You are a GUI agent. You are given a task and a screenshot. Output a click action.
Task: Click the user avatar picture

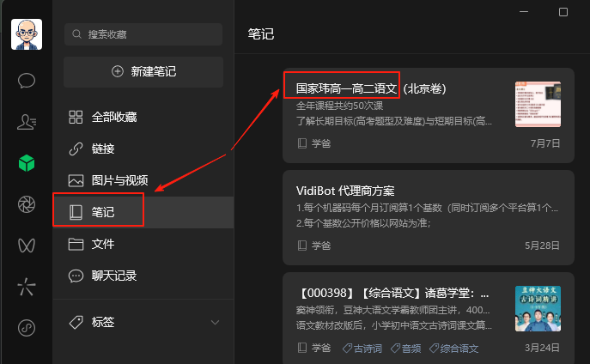[x=27, y=34]
